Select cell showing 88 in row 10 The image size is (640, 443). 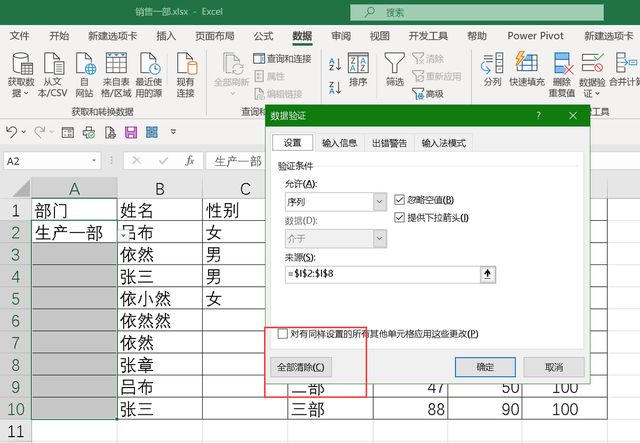click(410, 409)
